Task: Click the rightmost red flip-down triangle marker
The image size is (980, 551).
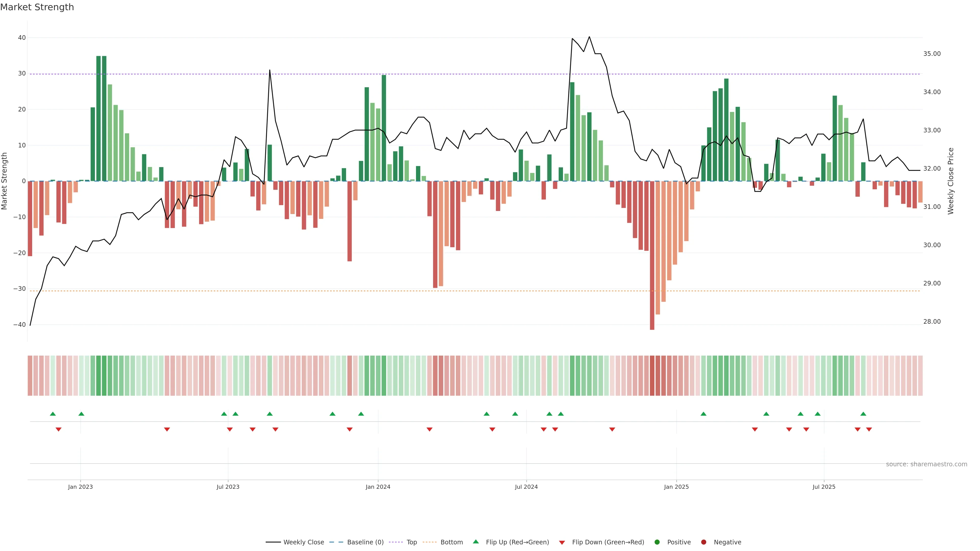Action: (869, 429)
